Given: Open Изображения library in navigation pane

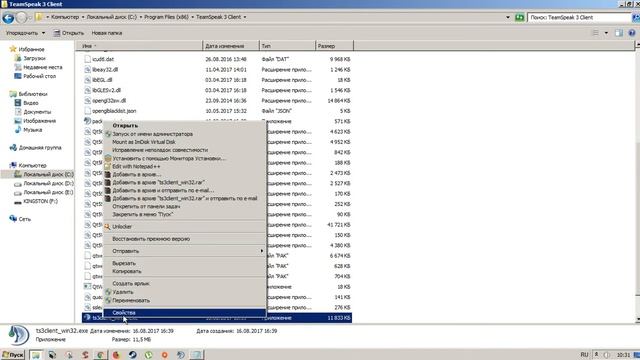Looking at the screenshot, I should [39, 121].
